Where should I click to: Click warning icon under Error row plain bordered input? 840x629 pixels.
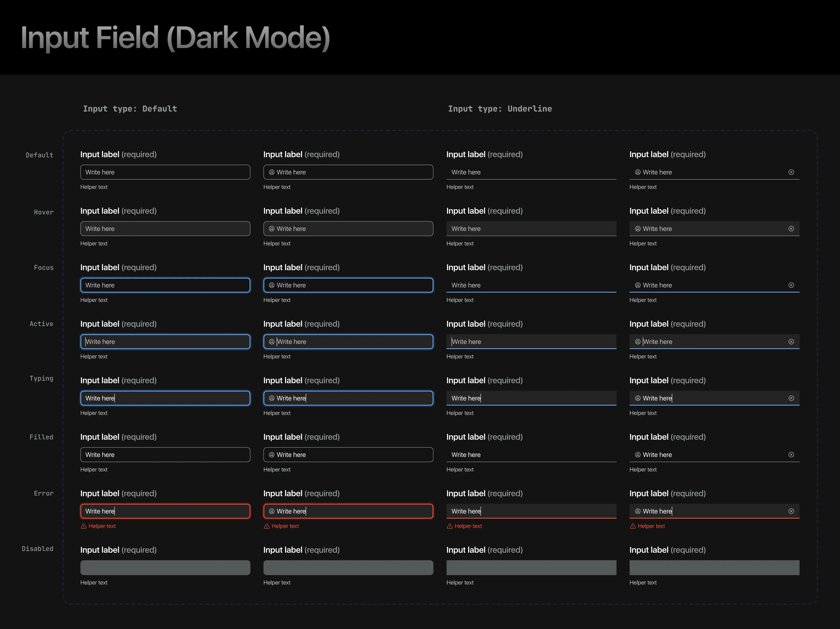pyautogui.click(x=84, y=526)
